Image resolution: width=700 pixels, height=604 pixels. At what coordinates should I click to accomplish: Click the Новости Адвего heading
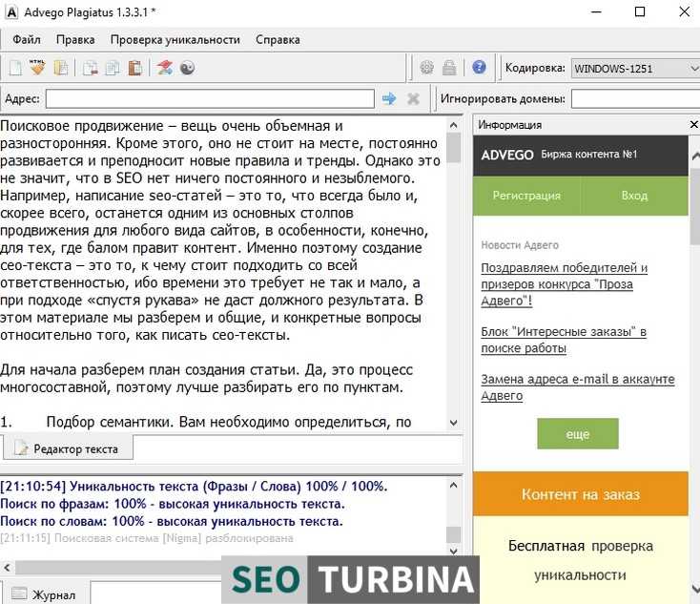click(x=520, y=245)
